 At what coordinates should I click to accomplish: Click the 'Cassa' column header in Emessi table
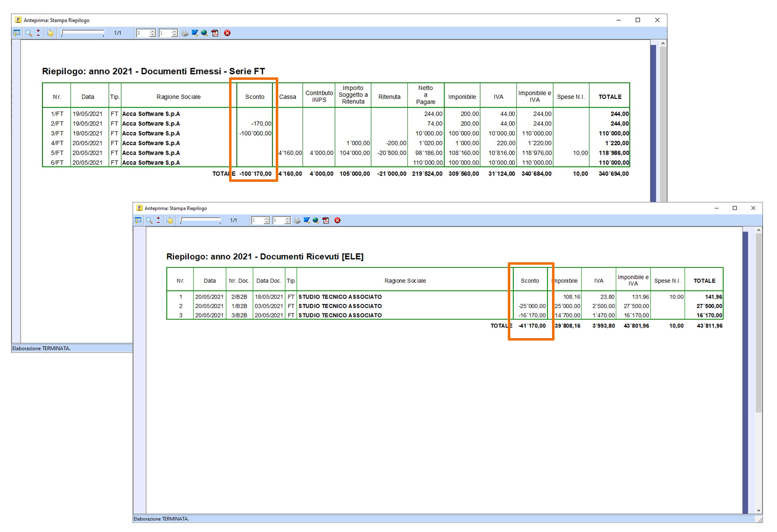[288, 97]
